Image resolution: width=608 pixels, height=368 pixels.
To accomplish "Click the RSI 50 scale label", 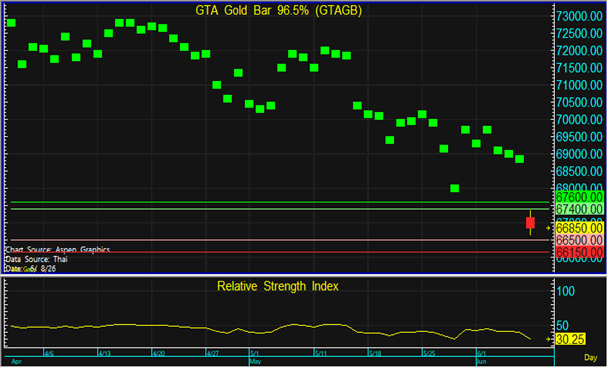I will click(x=563, y=325).
